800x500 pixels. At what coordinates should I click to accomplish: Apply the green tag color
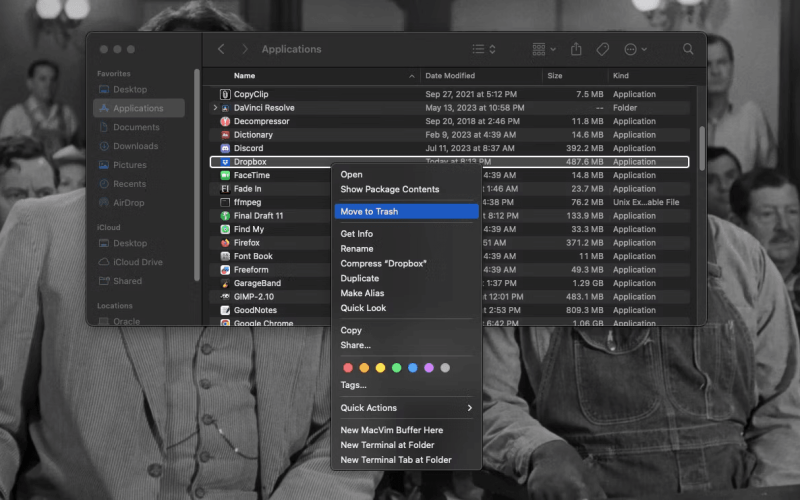[x=396, y=368]
